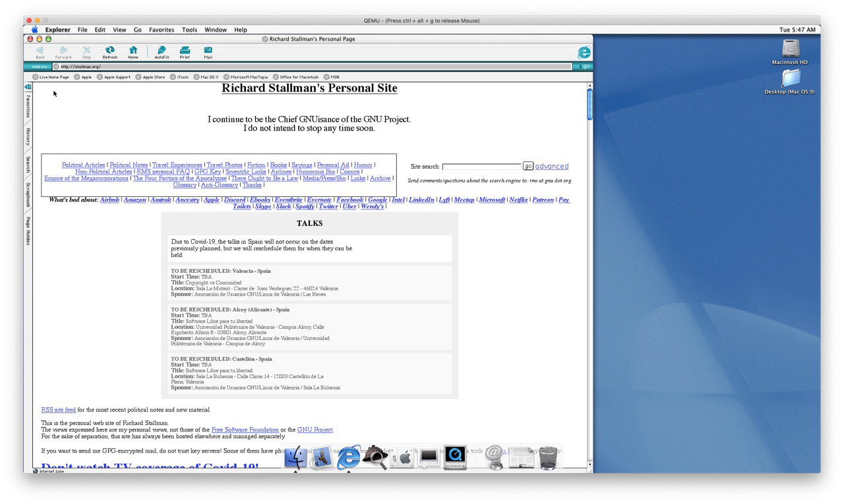This screenshot has height=504, width=844.
Task: Open the GPG Key link
Action: point(208,171)
